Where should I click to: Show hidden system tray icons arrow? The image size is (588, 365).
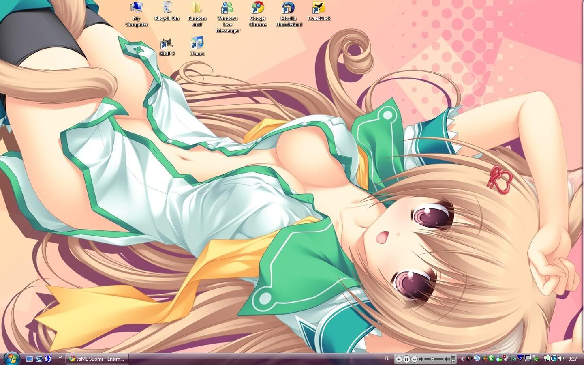pos(462,359)
